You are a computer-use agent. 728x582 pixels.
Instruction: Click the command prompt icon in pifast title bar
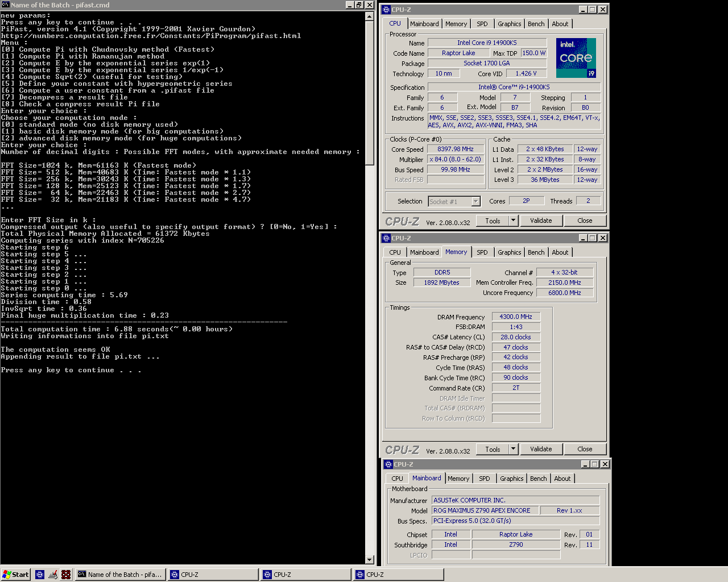pyautogui.click(x=5, y=5)
